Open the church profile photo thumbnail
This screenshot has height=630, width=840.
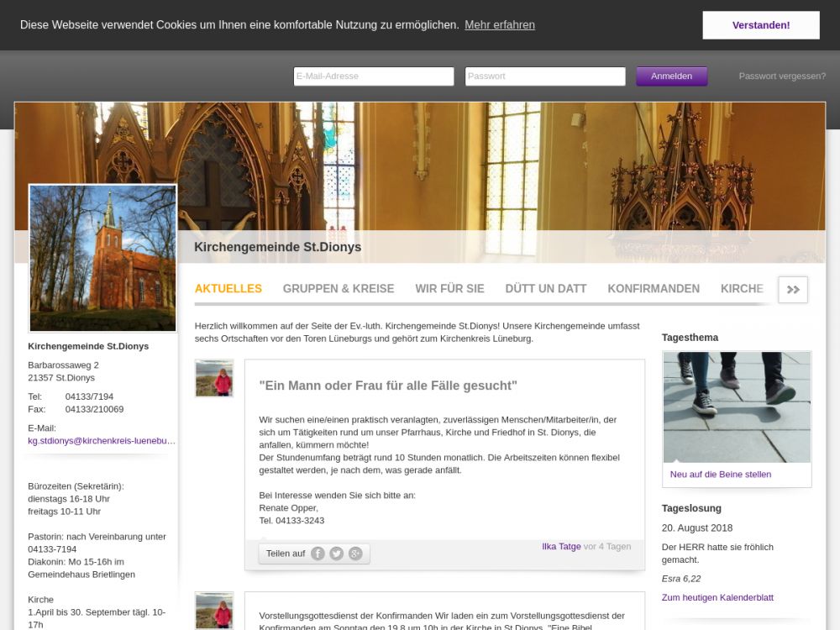pyautogui.click(x=103, y=258)
